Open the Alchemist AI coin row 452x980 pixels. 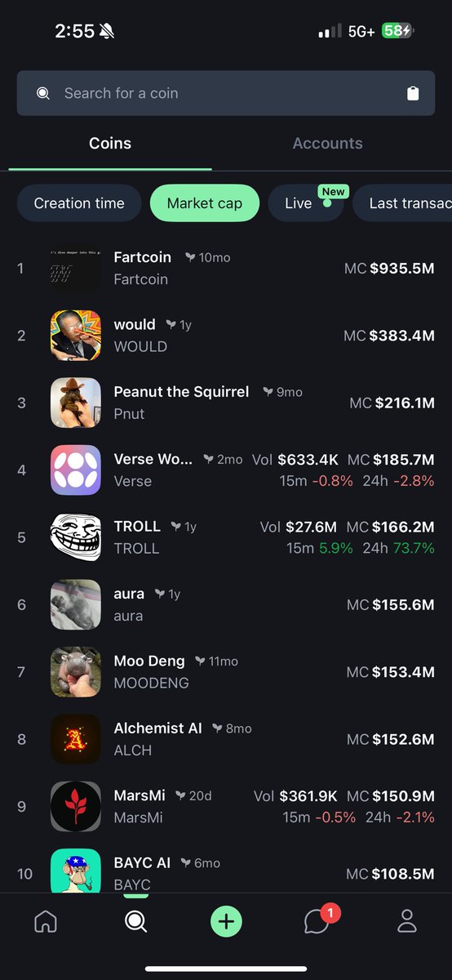226,739
